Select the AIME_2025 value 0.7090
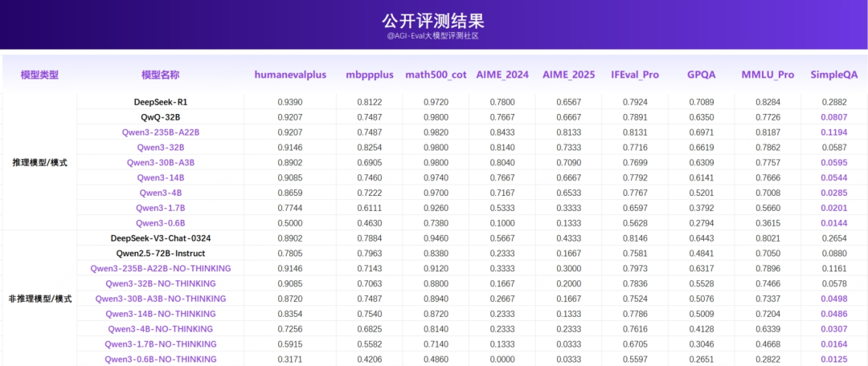 568,163
